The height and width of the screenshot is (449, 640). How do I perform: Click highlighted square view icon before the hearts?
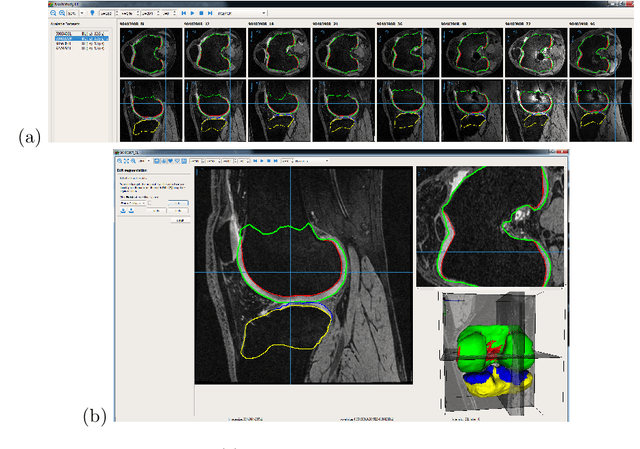click(156, 161)
